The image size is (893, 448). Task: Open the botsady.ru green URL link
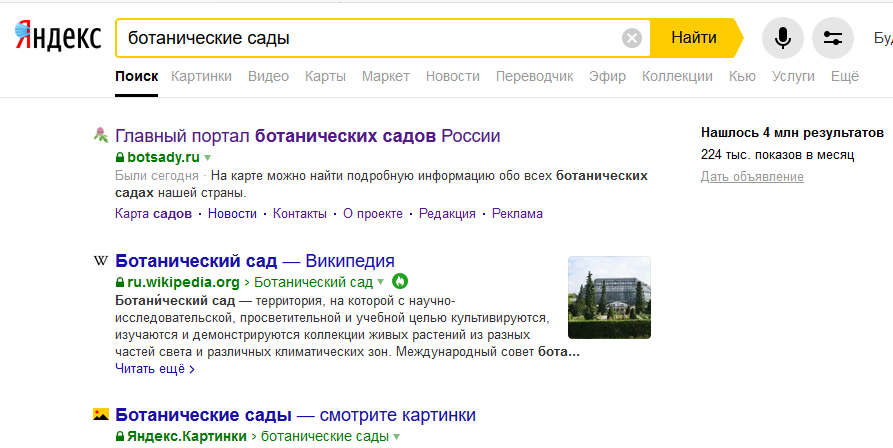pyautogui.click(x=163, y=157)
